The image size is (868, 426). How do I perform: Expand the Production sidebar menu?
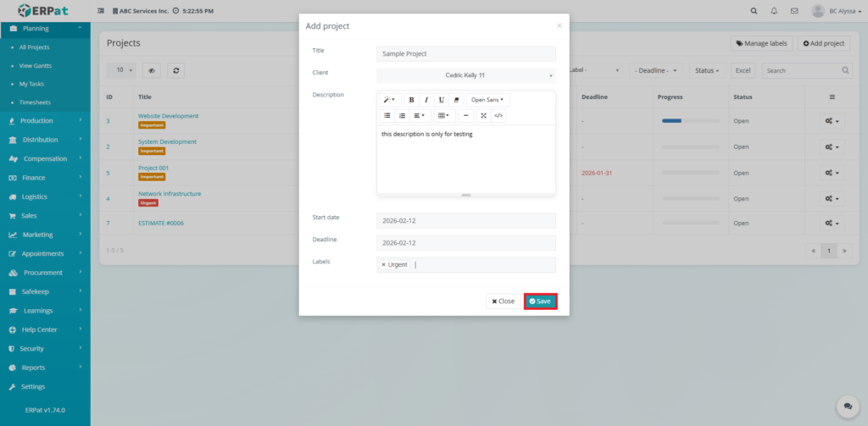point(45,120)
